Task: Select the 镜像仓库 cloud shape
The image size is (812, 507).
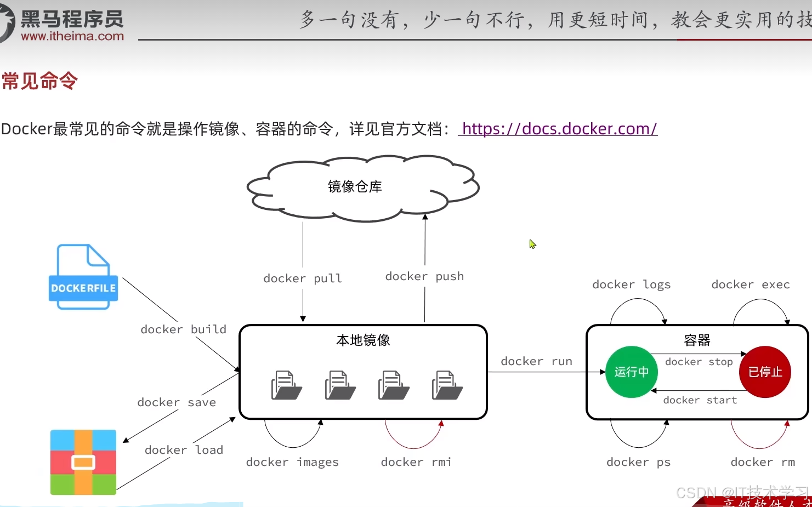Action: [x=363, y=188]
